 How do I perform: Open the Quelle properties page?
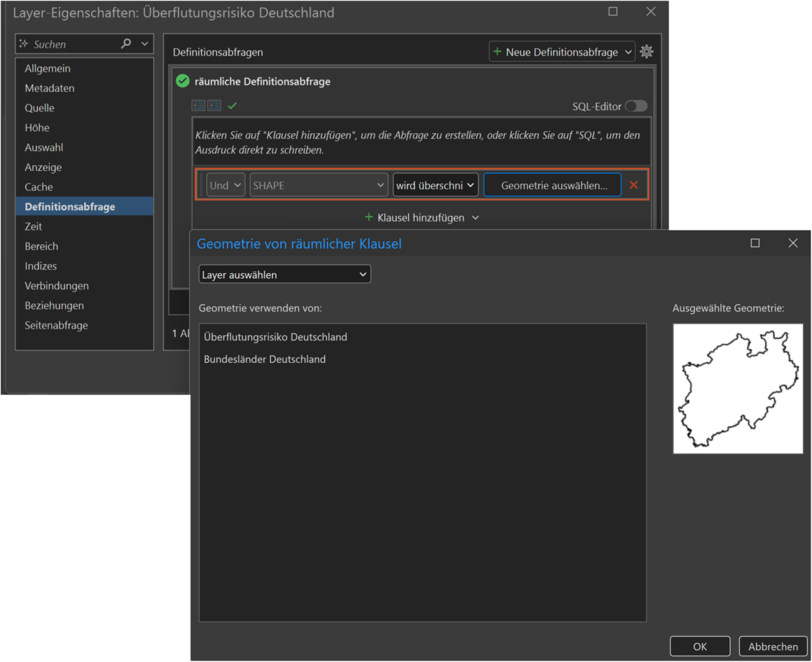click(85, 108)
